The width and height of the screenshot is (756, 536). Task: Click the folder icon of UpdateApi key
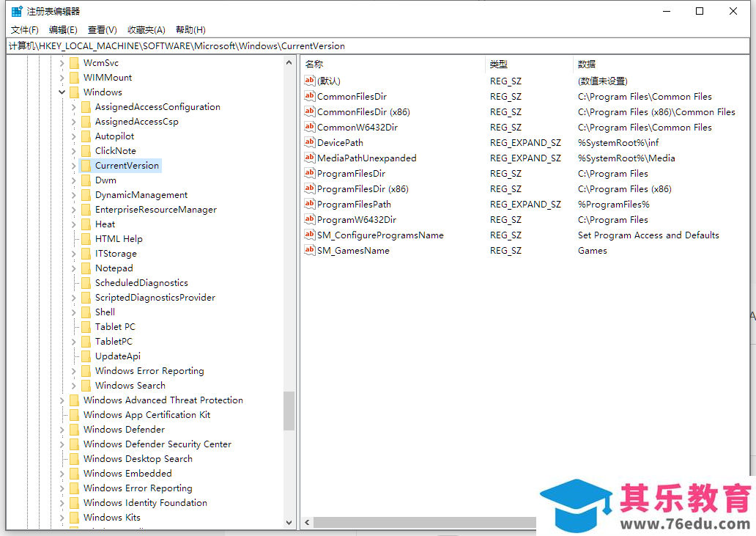pyautogui.click(x=86, y=356)
